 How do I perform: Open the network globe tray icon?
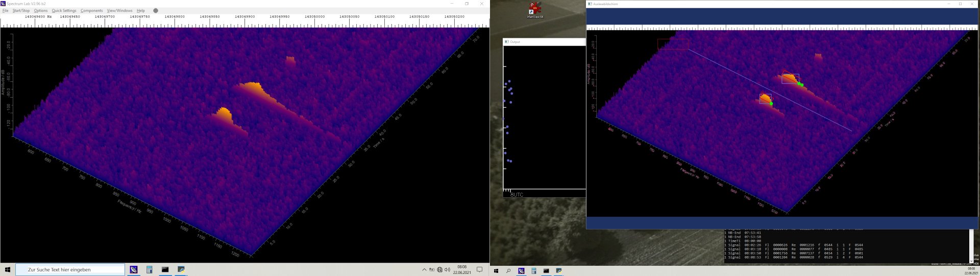(x=439, y=269)
